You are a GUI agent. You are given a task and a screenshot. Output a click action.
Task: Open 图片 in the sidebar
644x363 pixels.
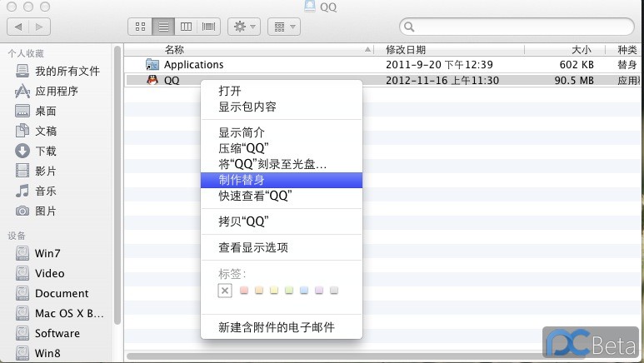(36, 211)
